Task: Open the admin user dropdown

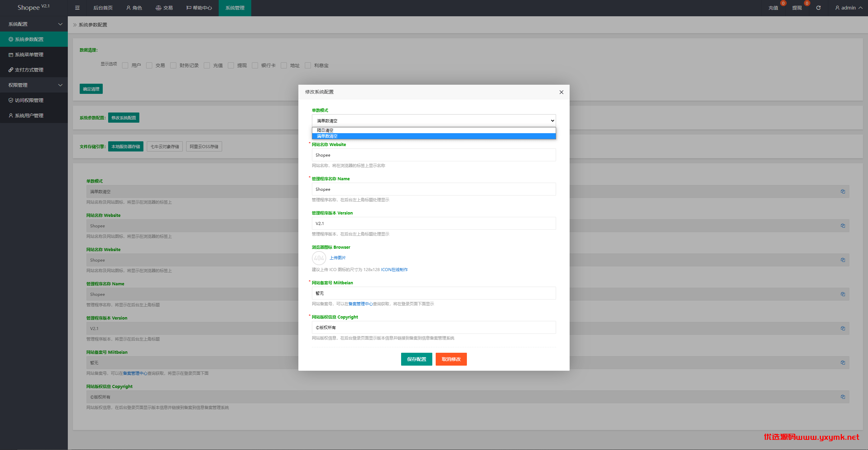Action: click(x=849, y=8)
